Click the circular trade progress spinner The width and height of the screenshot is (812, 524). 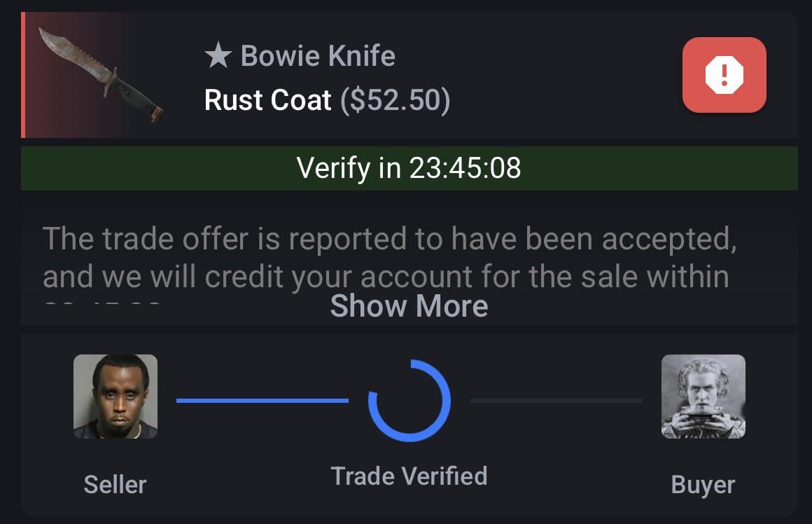[409, 401]
